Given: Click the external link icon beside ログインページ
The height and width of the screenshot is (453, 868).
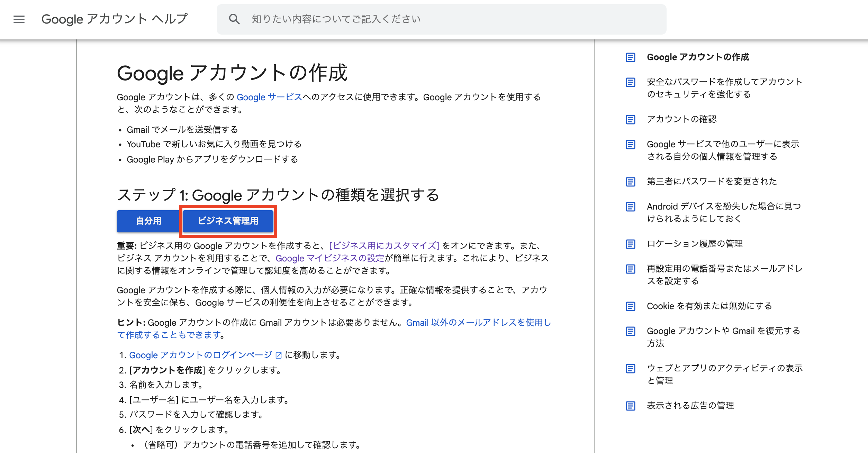Looking at the screenshot, I should (278, 355).
